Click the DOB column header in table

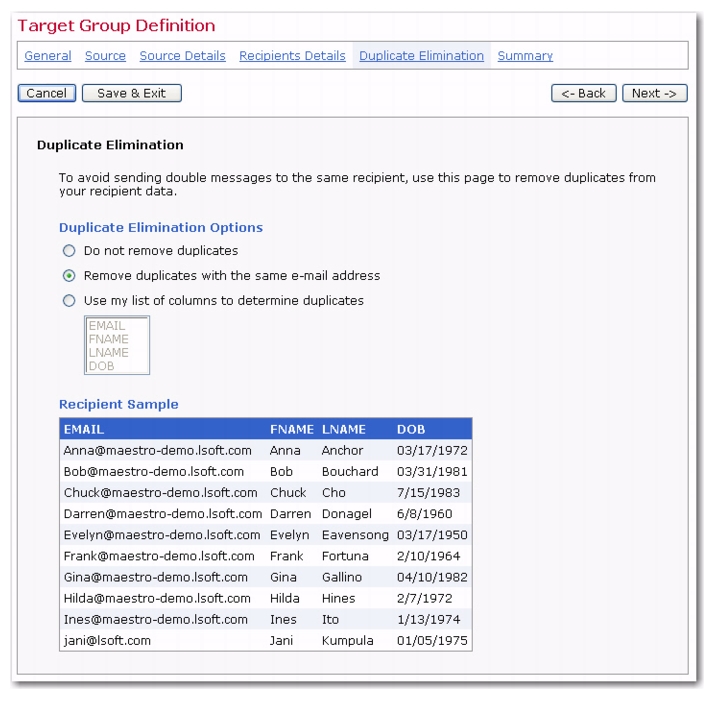pos(411,429)
